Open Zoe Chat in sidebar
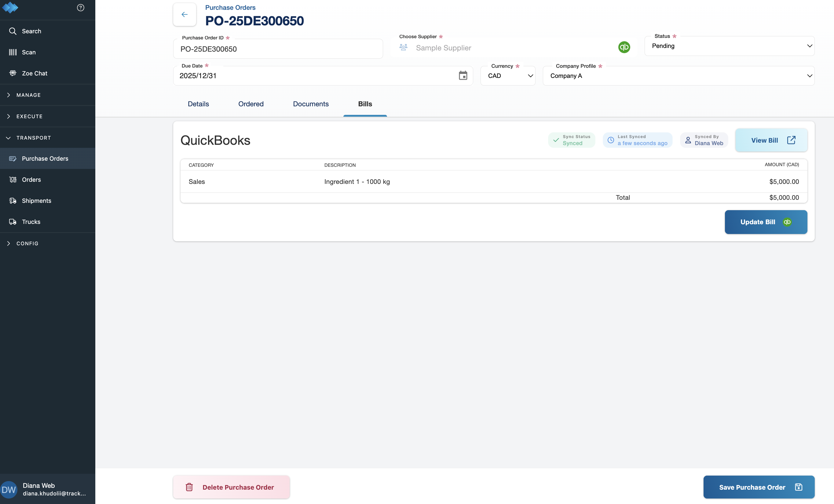 (35, 73)
